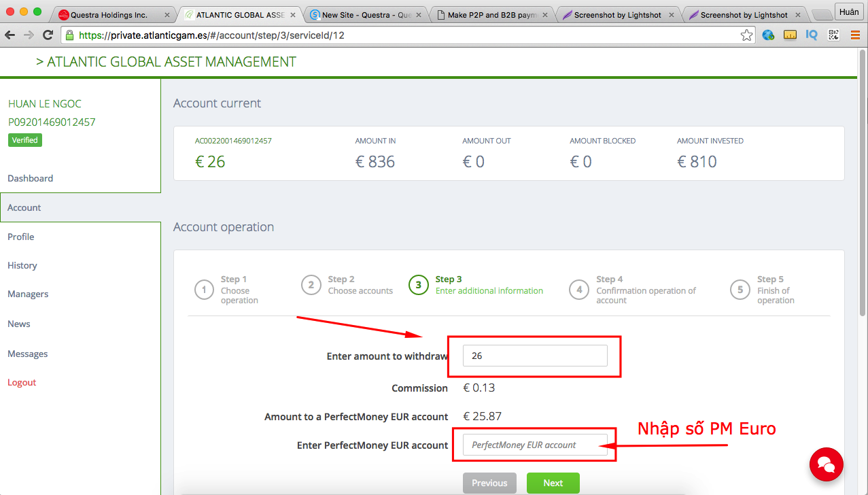
Task: Click the globe extension icon
Action: (769, 35)
